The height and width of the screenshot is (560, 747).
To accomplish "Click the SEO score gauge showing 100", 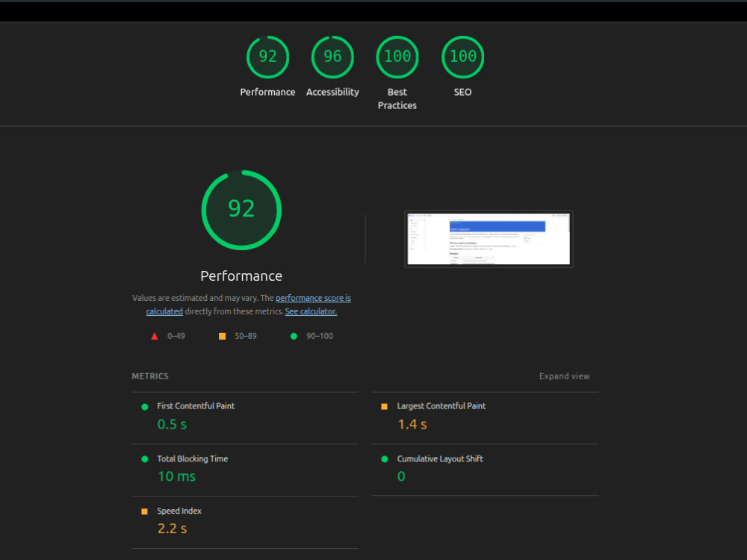I will coord(462,57).
